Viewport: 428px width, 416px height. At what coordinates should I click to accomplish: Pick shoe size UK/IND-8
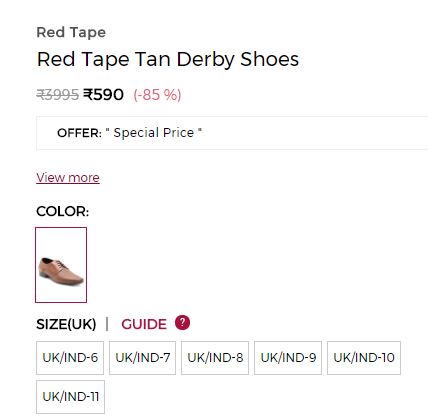click(215, 358)
